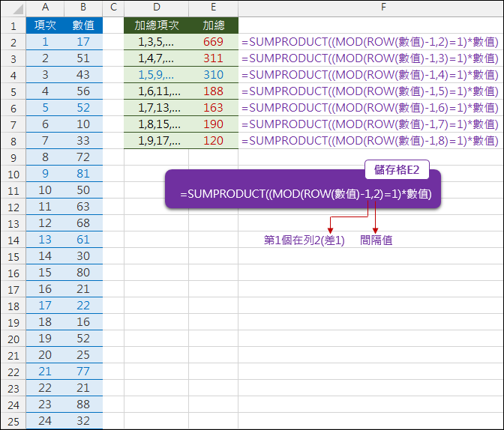Select cell E7 showing 190
The image size is (504, 430).
click(x=214, y=124)
